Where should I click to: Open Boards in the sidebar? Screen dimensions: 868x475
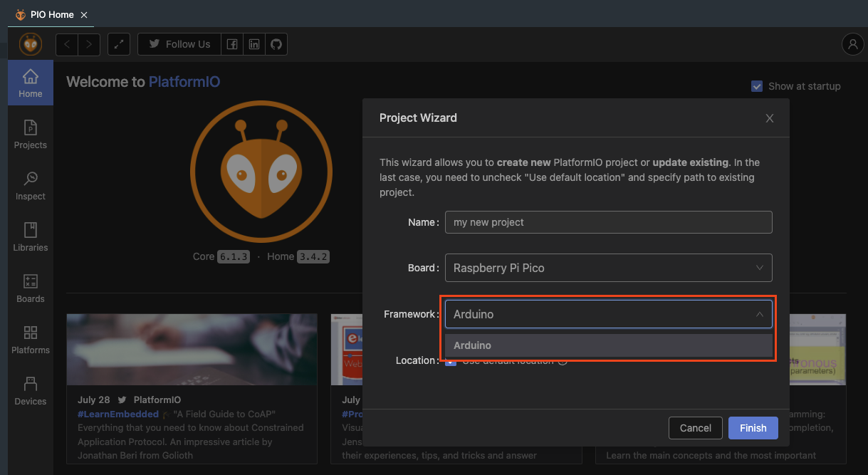click(x=31, y=288)
